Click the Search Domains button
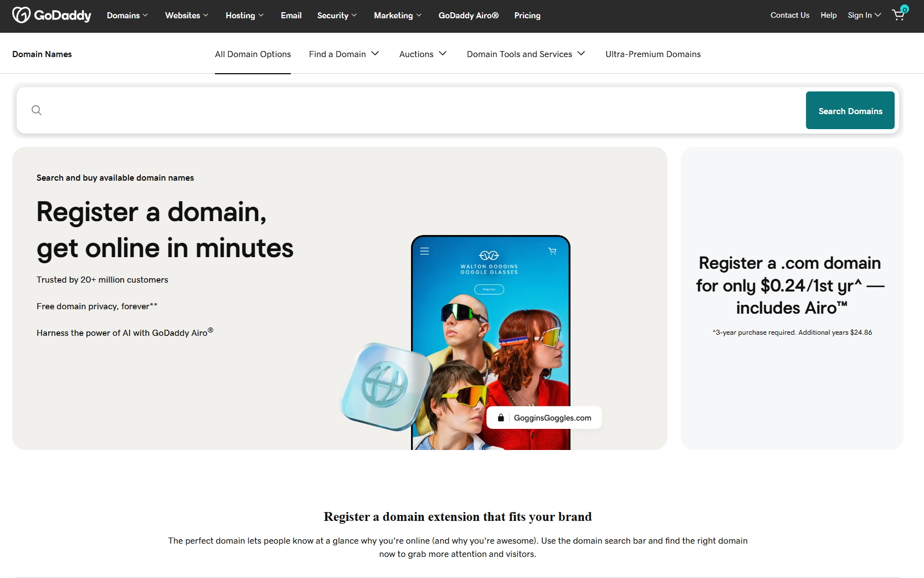Image resolution: width=924 pixels, height=578 pixels. pos(850,110)
